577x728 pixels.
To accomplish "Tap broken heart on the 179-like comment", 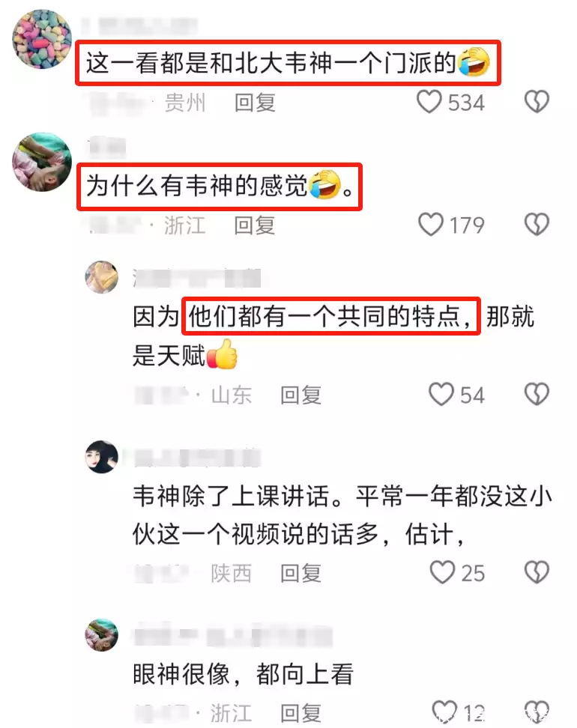I will coord(537,224).
